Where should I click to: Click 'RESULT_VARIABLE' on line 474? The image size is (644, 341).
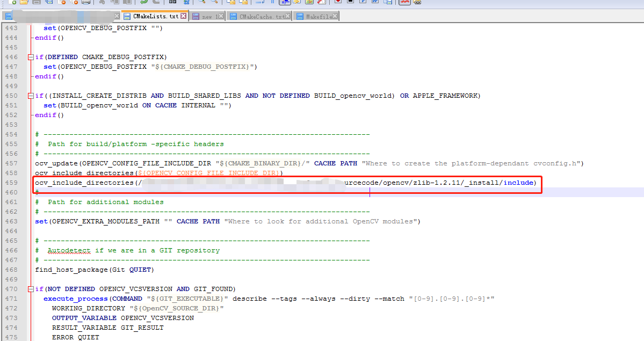(x=84, y=328)
